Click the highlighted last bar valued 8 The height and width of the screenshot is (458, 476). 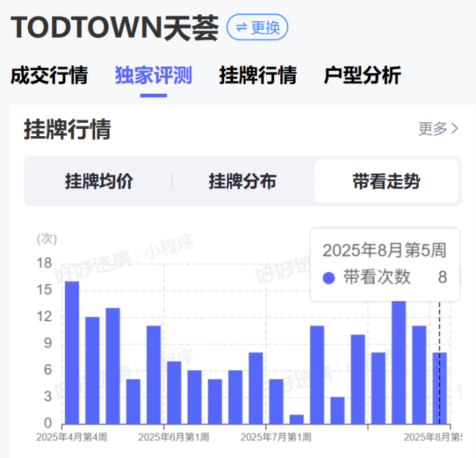[x=440, y=388]
